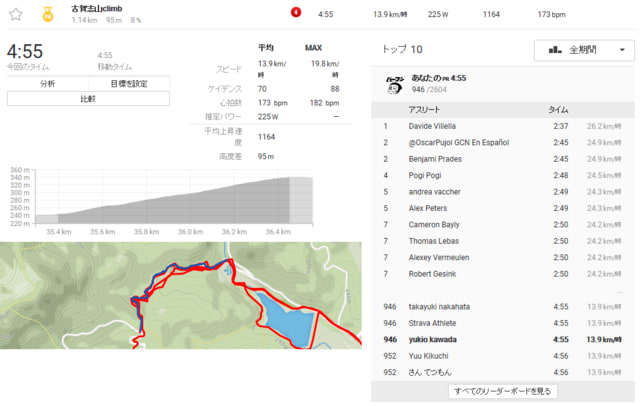Screen dimensions: 640x406
Task: Open Davide Villella's athlete profile
Action: [x=432, y=126]
